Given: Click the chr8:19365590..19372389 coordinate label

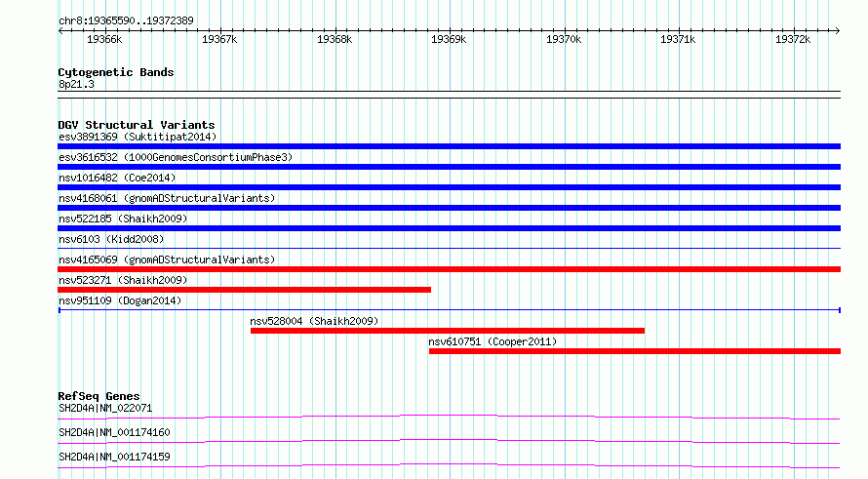Looking at the screenshot, I should click(126, 21).
